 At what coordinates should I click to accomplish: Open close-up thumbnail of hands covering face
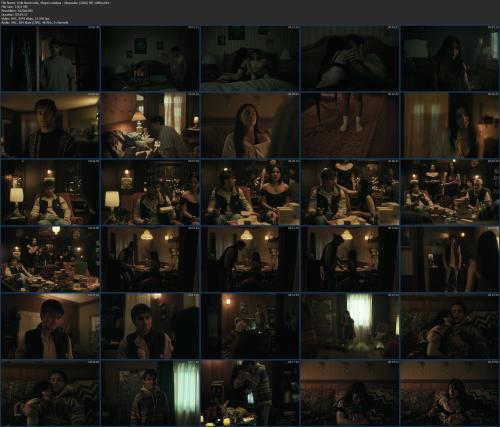tap(350, 59)
